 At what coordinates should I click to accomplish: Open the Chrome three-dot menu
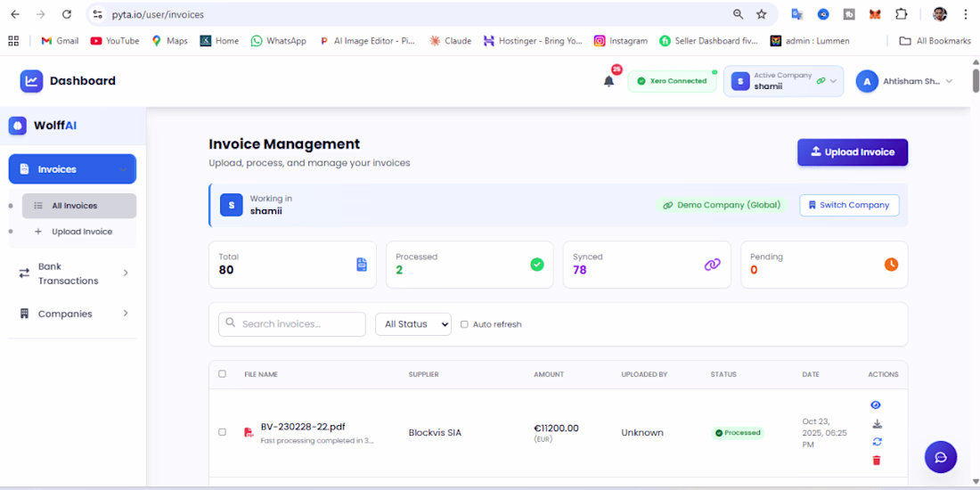click(965, 13)
